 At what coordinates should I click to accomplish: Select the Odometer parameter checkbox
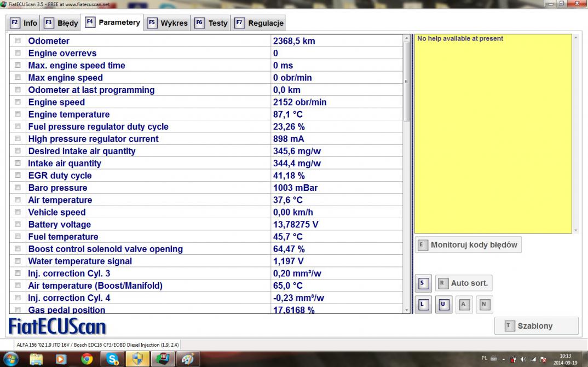18,41
